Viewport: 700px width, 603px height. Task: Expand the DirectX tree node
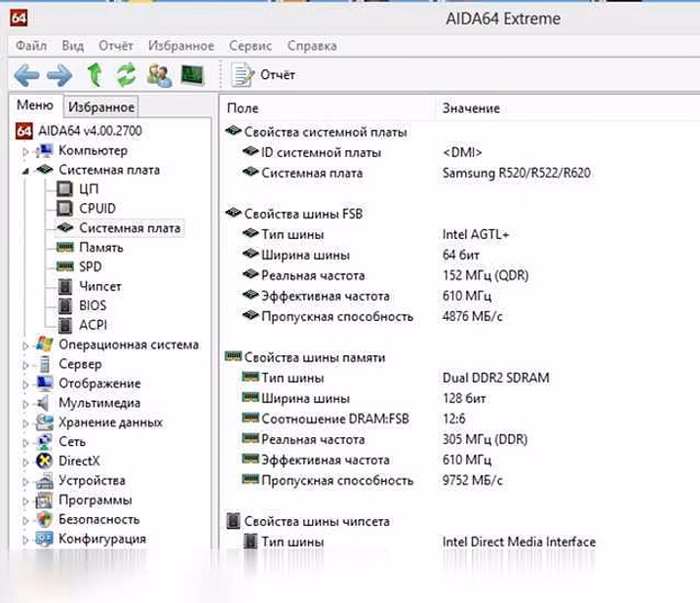25,462
